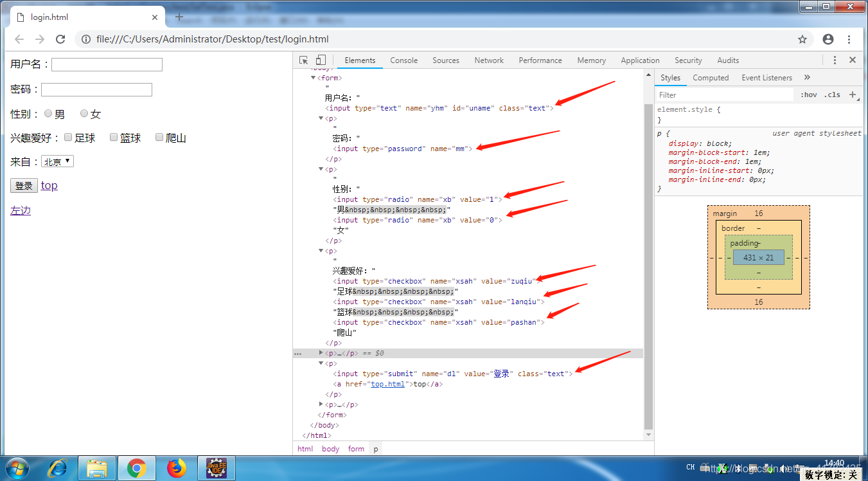Check the 篮球 checkbox
Image resolution: width=868 pixels, height=481 pixels.
pyautogui.click(x=114, y=137)
